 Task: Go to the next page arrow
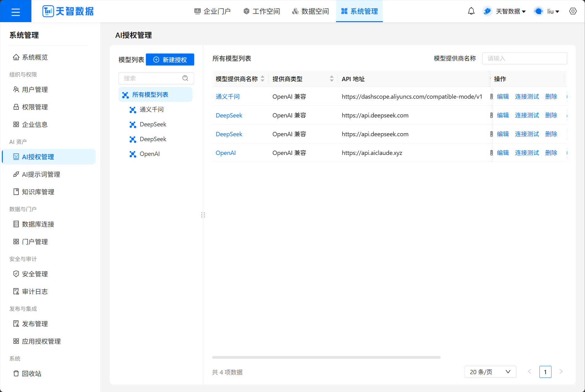[561, 372]
